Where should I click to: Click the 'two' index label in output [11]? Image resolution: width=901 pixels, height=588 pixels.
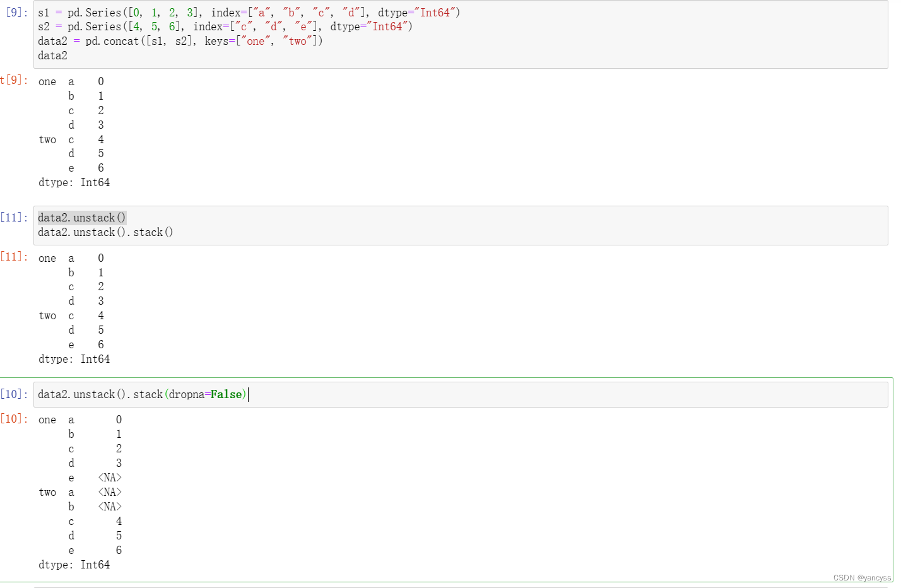[47, 315]
